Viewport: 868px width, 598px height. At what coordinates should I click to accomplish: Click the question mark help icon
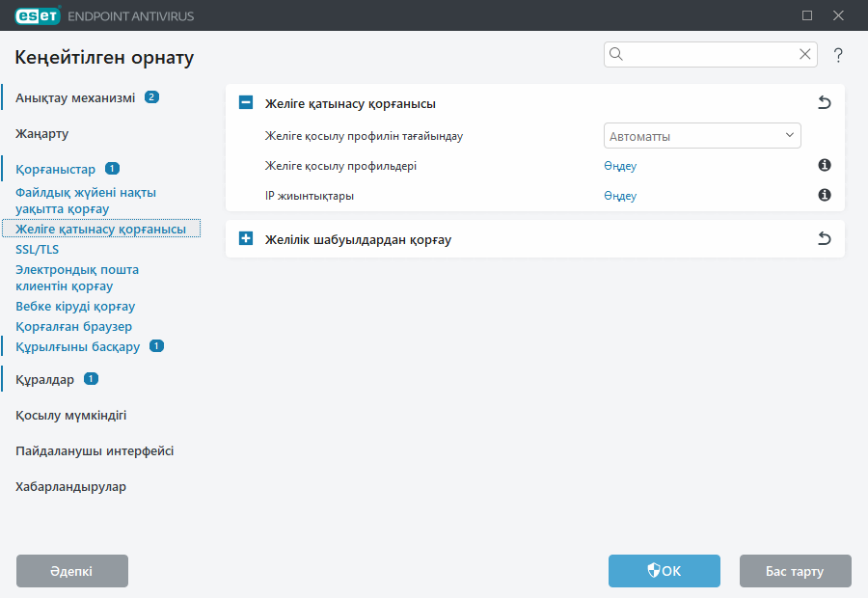[838, 55]
